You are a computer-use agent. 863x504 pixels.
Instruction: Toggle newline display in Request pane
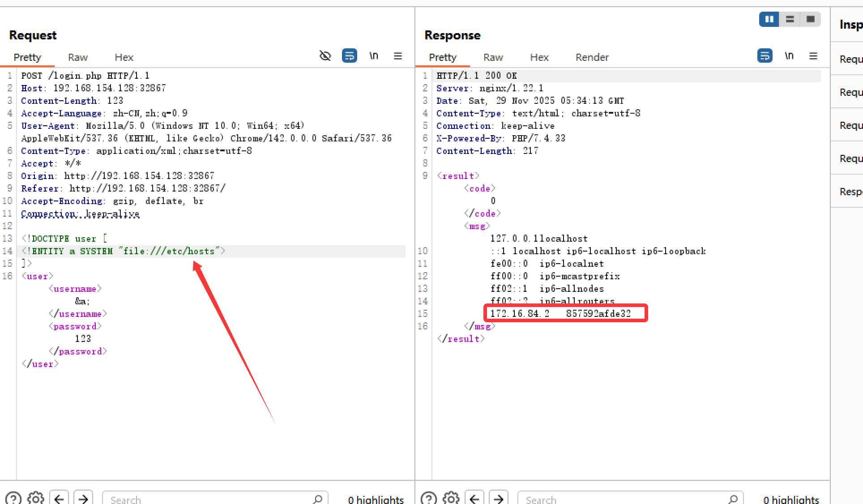[x=374, y=56]
